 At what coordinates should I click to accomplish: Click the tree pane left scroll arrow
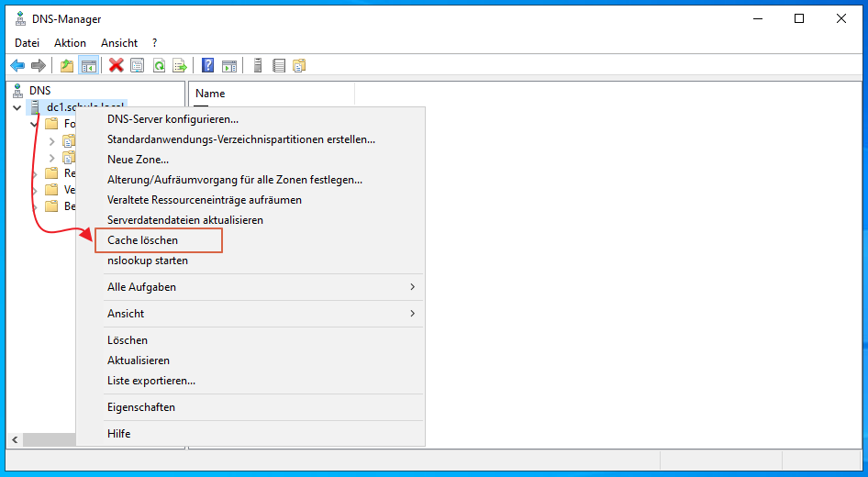(15, 440)
